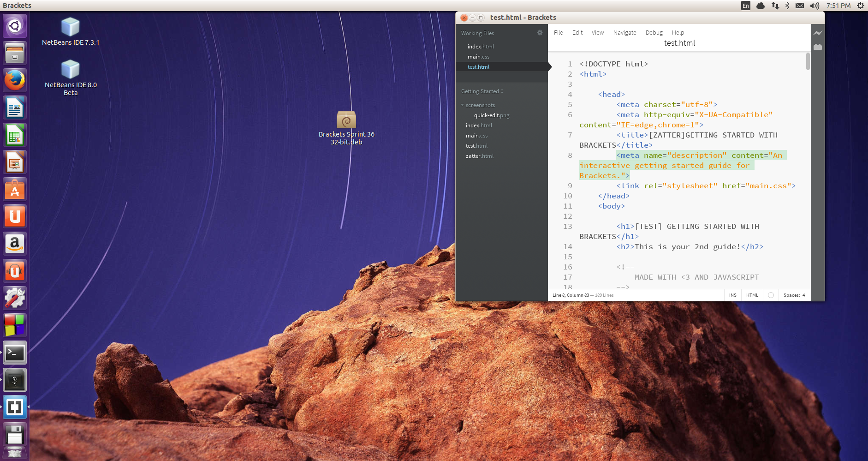Open System Settings wrench-and-gear icon
Viewport: 868px width, 461px height.
click(15, 298)
